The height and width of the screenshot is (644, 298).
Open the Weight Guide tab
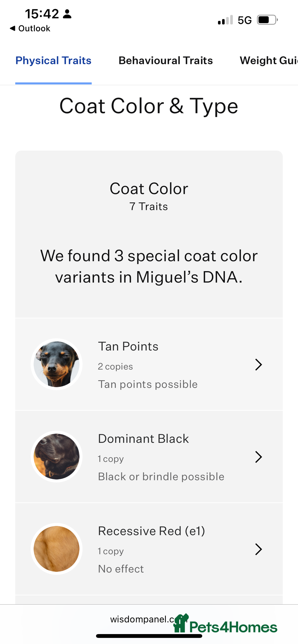[269, 61]
